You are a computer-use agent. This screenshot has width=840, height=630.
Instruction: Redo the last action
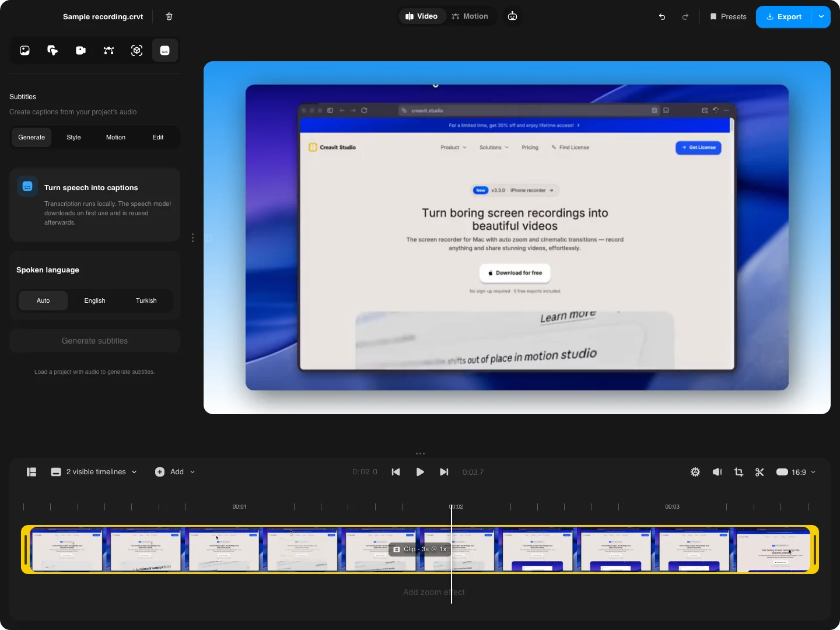click(x=685, y=17)
